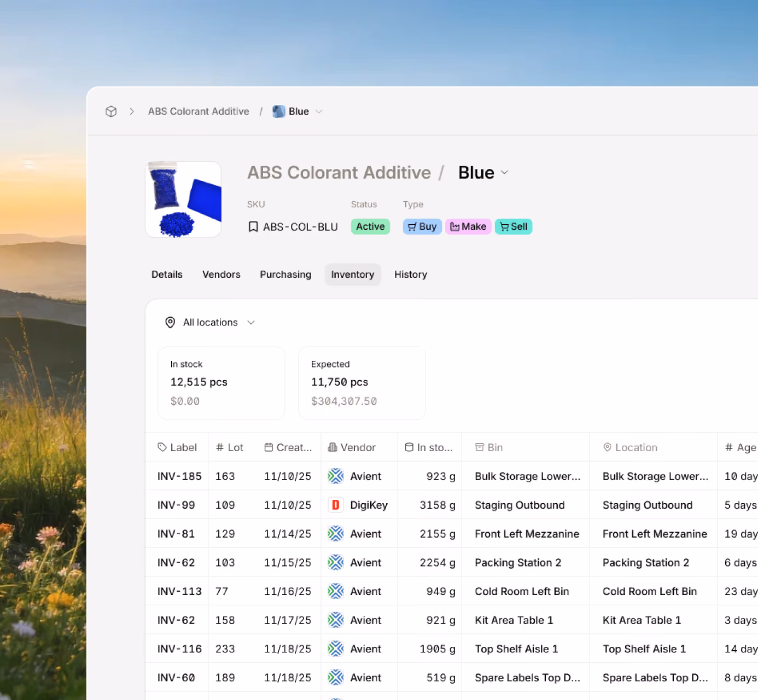Click the Location column header

pyautogui.click(x=653, y=447)
